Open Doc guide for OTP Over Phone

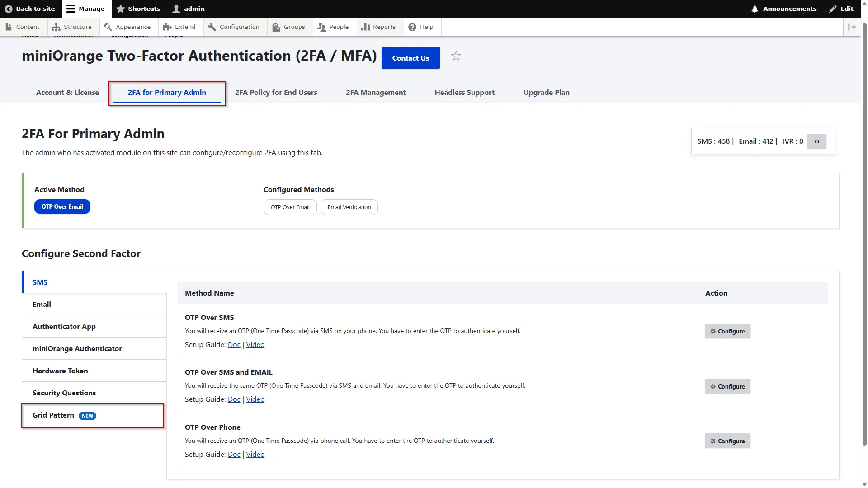point(234,454)
